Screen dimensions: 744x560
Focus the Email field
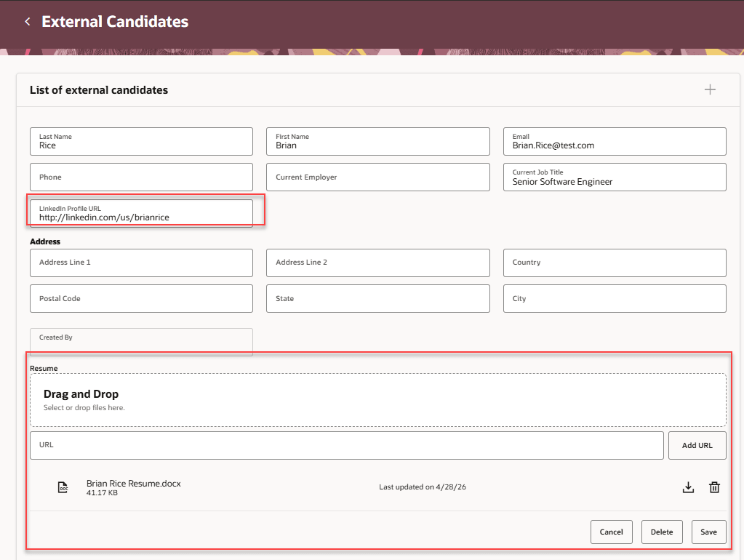pyautogui.click(x=615, y=141)
